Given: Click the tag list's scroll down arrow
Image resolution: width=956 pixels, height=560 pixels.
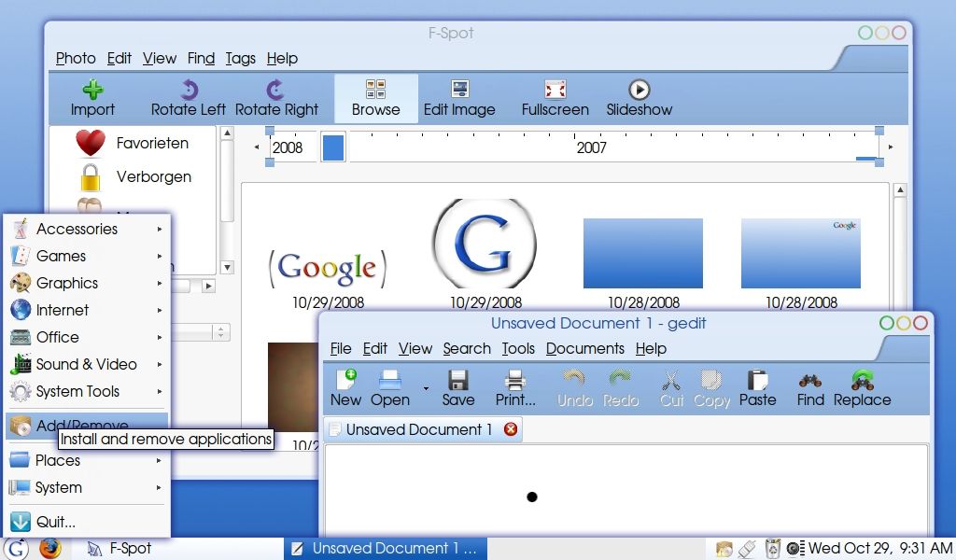Looking at the screenshot, I should 227,267.
